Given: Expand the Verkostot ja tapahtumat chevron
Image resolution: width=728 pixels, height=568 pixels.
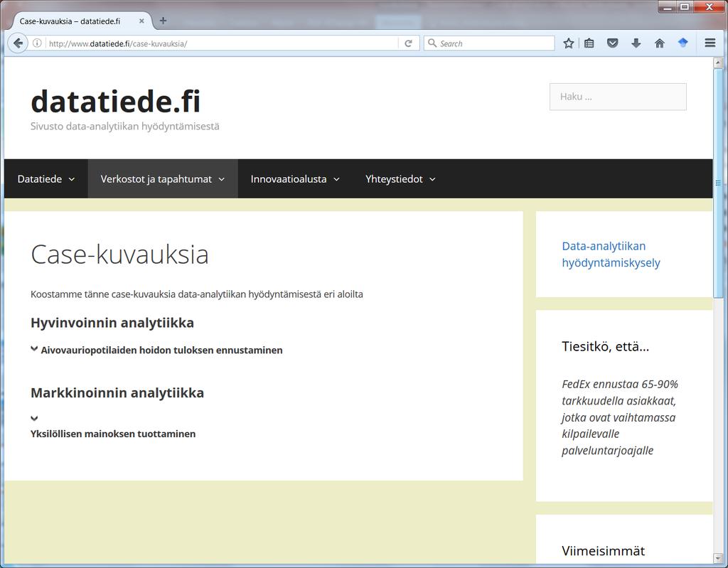Looking at the screenshot, I should coord(222,179).
